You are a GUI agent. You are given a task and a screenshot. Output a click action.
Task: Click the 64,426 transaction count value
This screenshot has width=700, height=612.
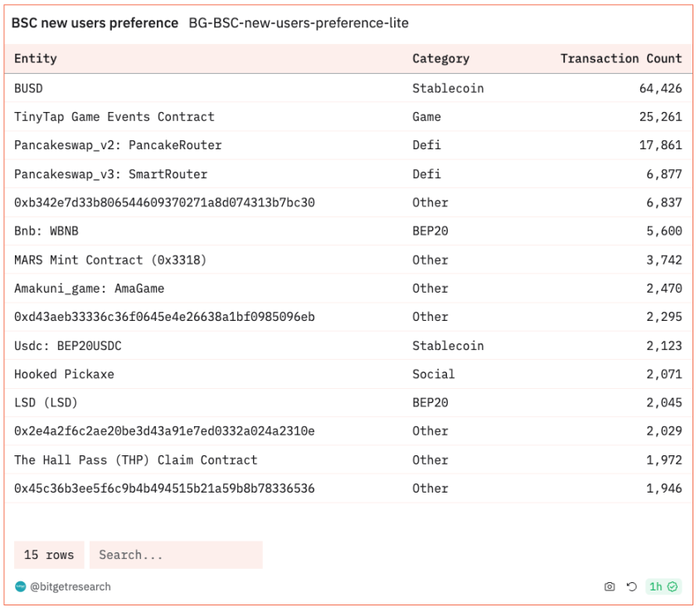pos(660,88)
